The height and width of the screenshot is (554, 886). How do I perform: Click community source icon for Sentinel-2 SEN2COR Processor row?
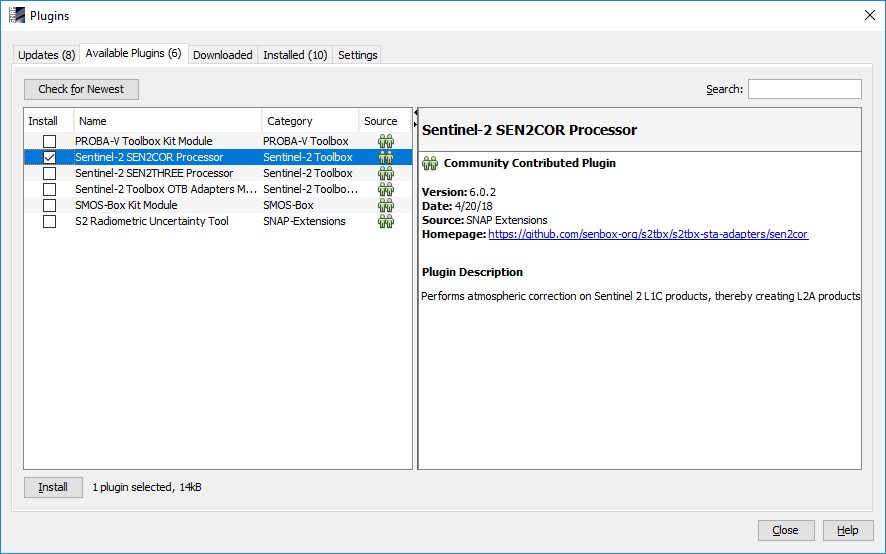pos(386,157)
